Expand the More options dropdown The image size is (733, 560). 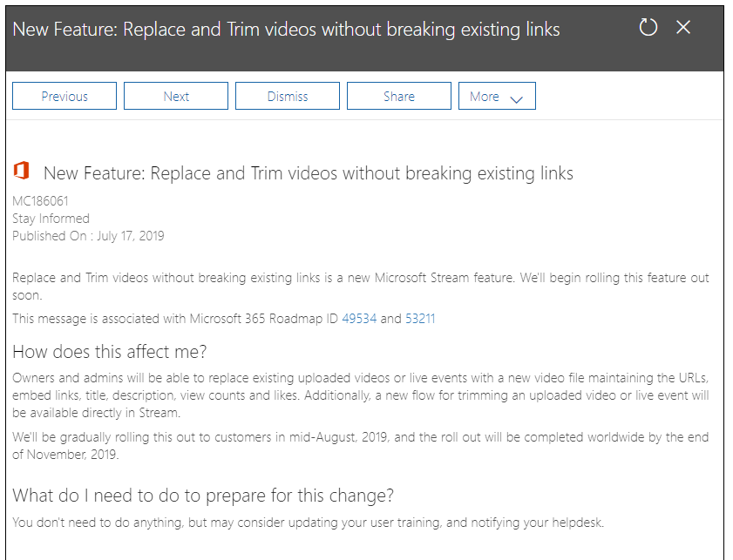point(497,96)
